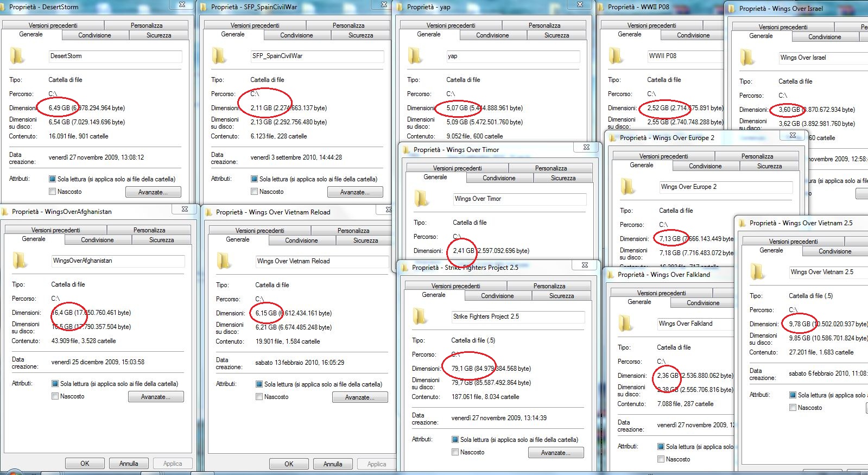This screenshot has height=475, width=868.
Task: Click OK in WingsOverAfghanistan window
Action: [x=85, y=464]
